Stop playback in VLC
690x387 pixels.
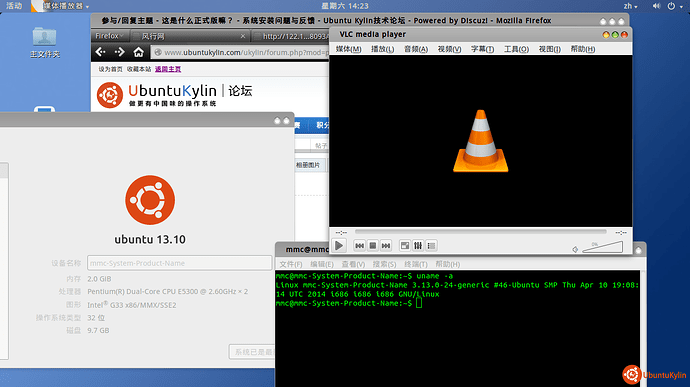pyautogui.click(x=373, y=246)
